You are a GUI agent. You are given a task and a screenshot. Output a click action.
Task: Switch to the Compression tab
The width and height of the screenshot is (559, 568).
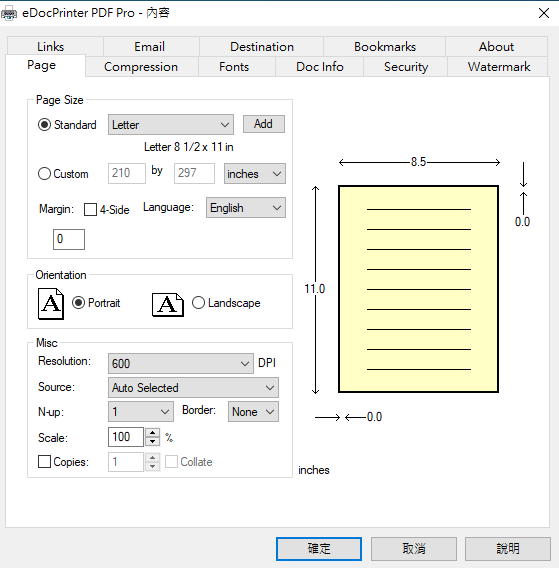point(141,67)
